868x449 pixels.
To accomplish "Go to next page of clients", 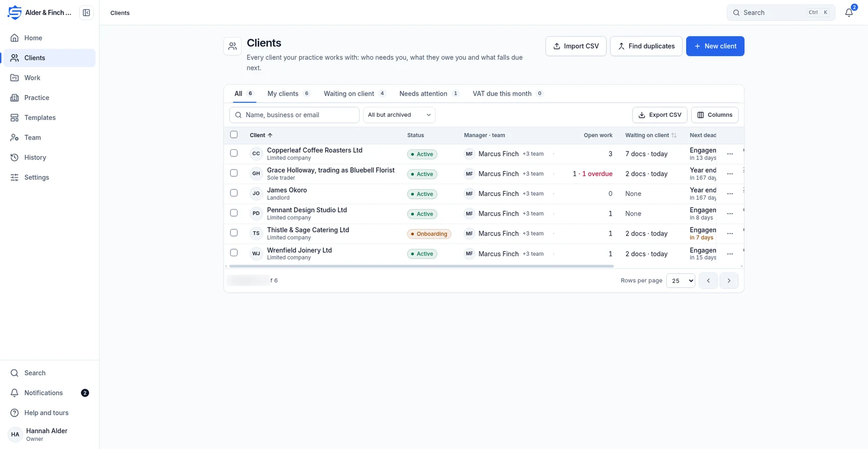I will (729, 281).
